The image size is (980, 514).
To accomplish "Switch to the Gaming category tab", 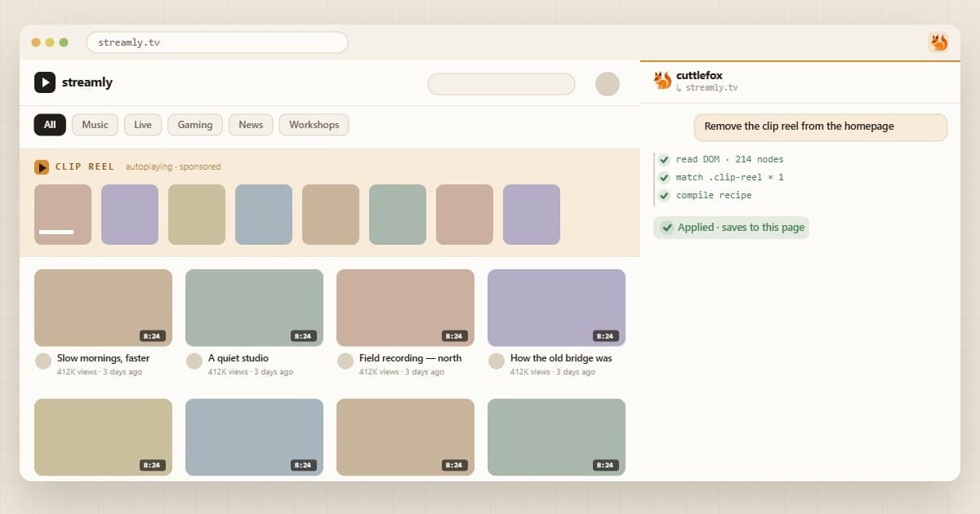I will (x=195, y=125).
